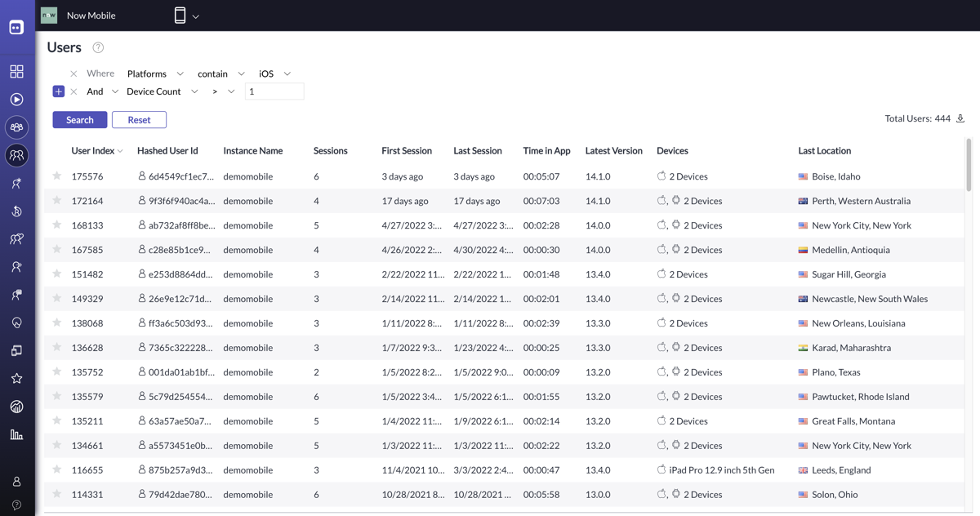The width and height of the screenshot is (980, 516).
Task: Open the Device Count field dropdown
Action: tap(162, 91)
